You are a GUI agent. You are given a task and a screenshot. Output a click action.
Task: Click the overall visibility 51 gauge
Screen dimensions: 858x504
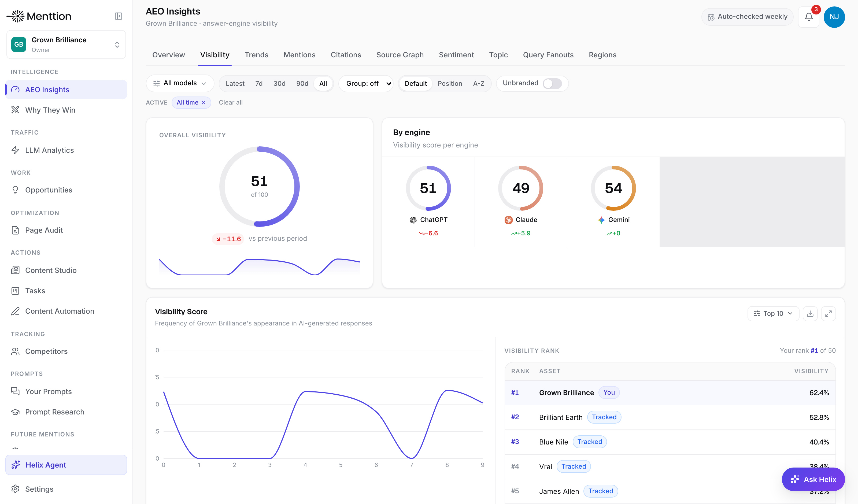coord(260,186)
